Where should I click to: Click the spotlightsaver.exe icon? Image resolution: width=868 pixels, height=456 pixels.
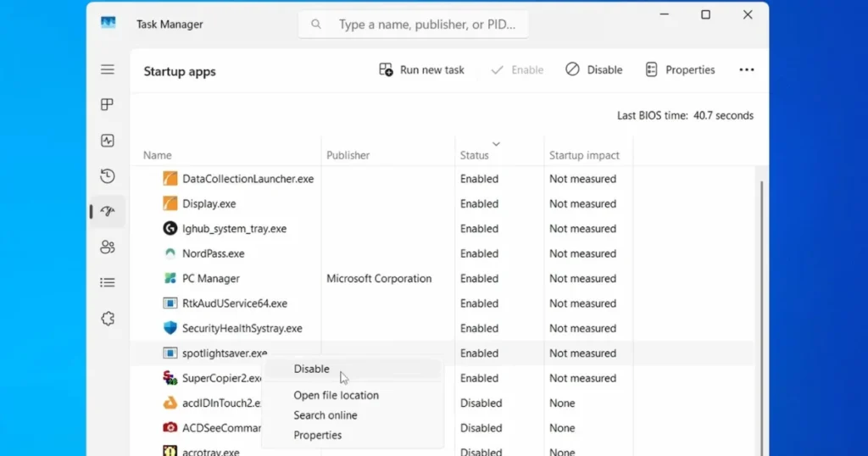(170, 353)
